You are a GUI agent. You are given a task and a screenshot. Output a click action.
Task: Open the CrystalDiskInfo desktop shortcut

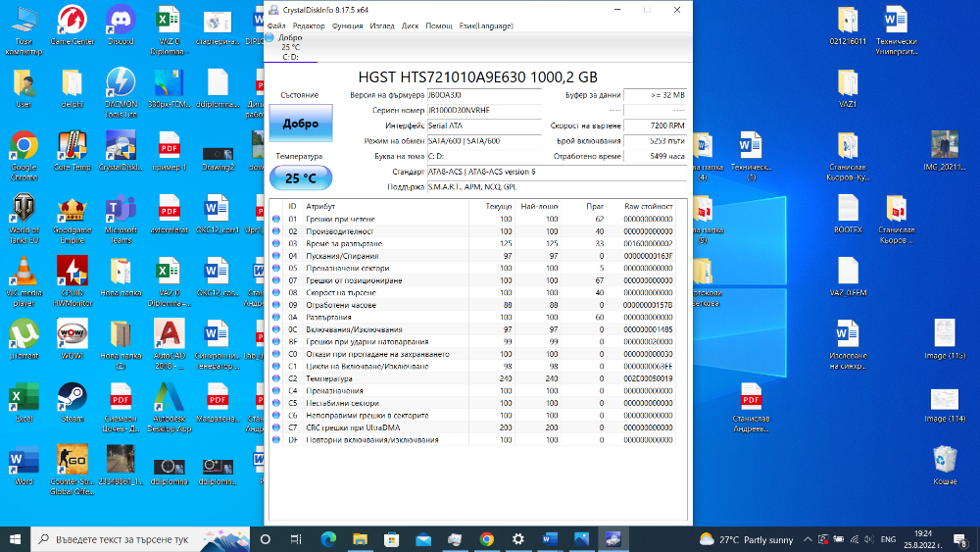(121, 151)
